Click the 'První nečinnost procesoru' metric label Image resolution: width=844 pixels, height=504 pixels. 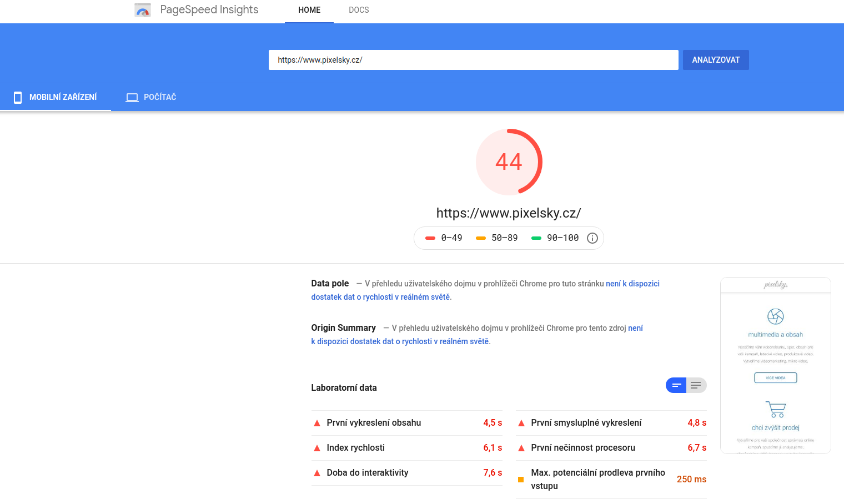pos(583,448)
